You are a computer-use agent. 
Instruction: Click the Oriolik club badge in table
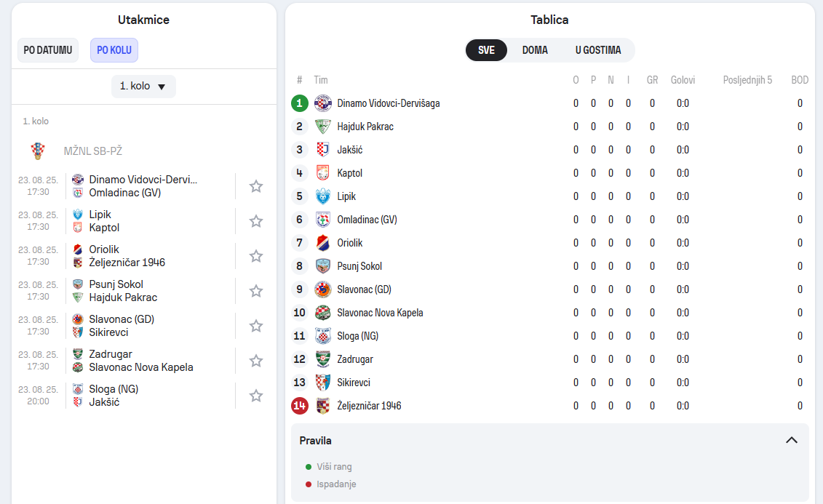[x=323, y=243]
